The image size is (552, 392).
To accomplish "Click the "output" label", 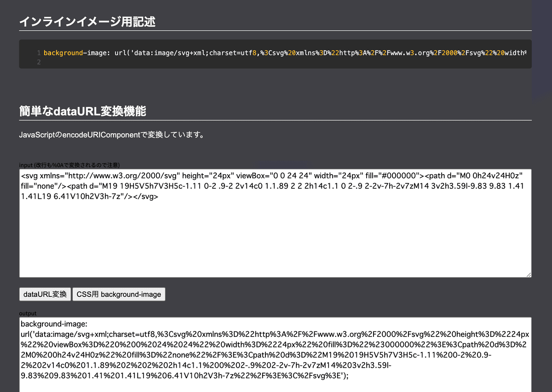I will point(28,313).
